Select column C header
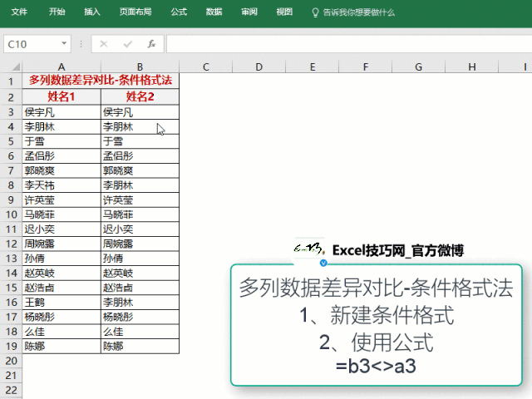 click(x=206, y=66)
